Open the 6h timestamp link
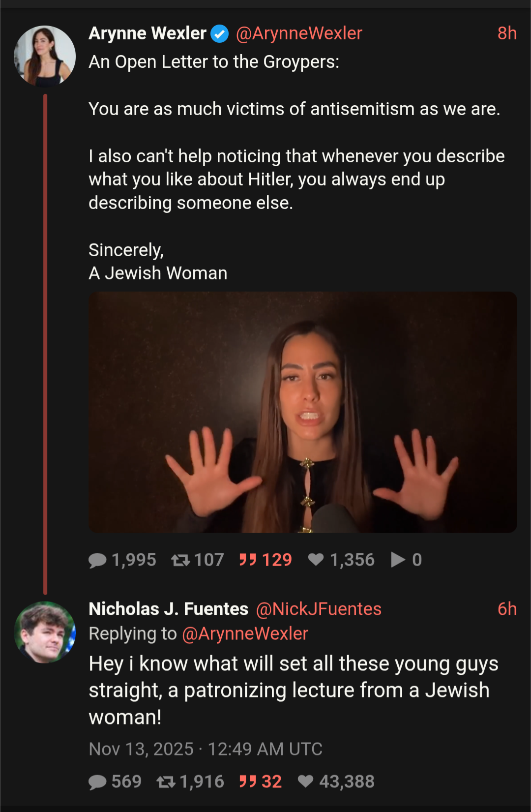Viewport: 531px width, 812px height. point(507,609)
